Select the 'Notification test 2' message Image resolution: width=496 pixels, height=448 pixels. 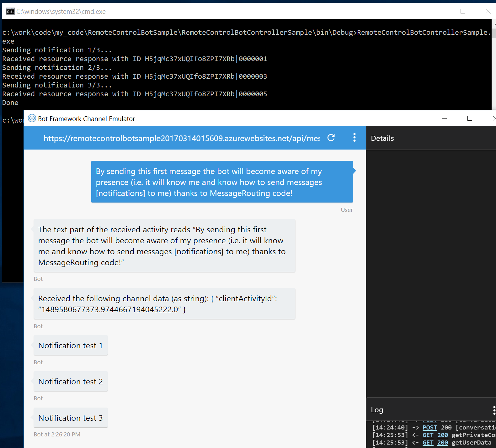coord(71,381)
